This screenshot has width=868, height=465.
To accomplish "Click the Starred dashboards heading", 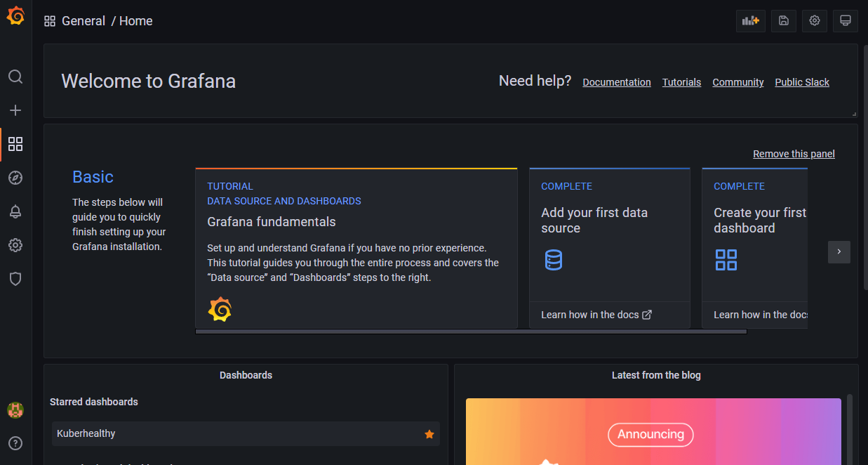I will [94, 402].
